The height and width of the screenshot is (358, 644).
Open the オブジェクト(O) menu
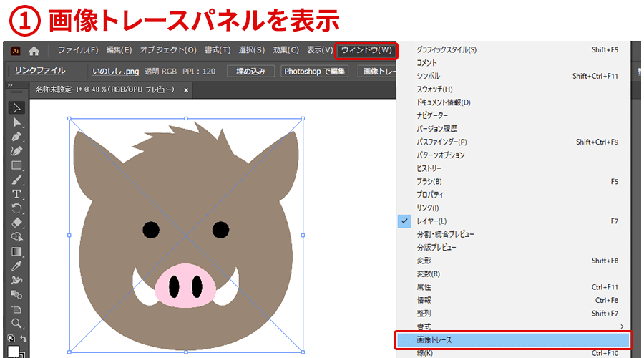[168, 50]
